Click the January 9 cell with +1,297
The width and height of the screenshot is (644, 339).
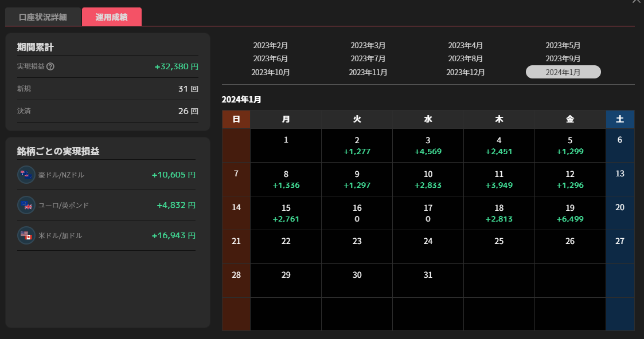357,180
